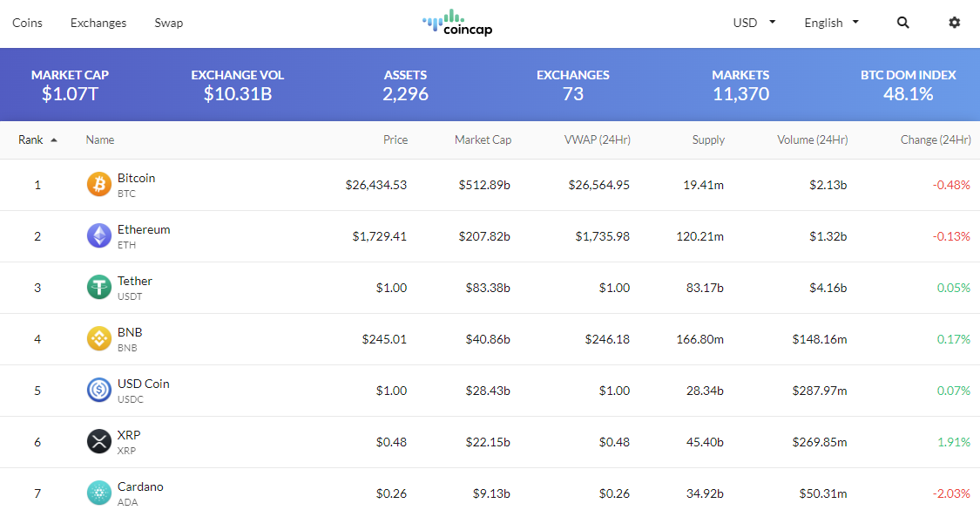Open the Swap menu item
The height and width of the screenshot is (517, 980).
point(169,23)
